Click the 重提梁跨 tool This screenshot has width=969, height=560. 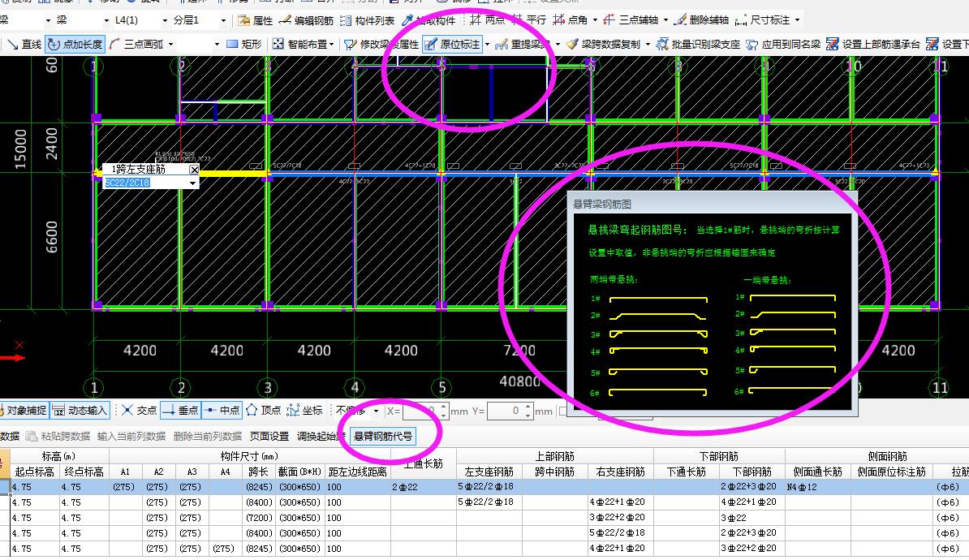[x=523, y=45]
